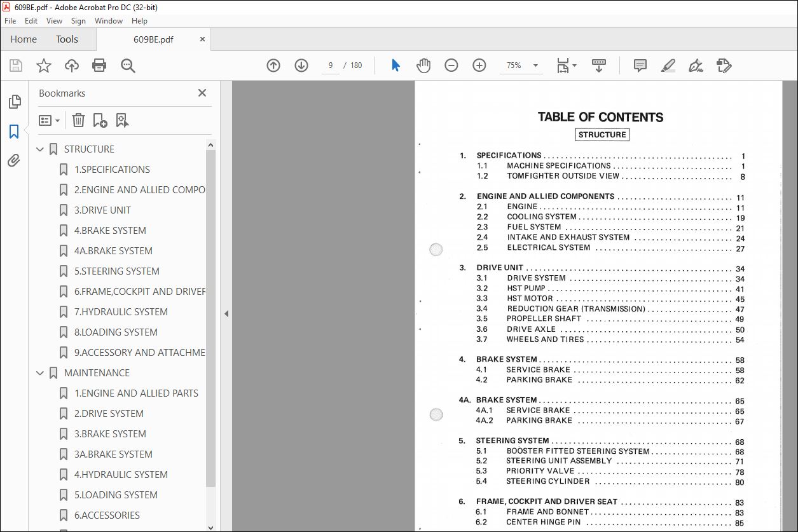Screen dimensions: 798x532
Task: Collapse the navigation pane with arrow
Action: (226, 313)
